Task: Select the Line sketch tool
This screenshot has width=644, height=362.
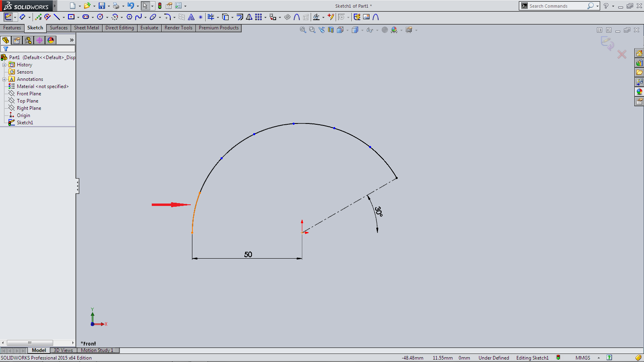Action: pyautogui.click(x=57, y=17)
